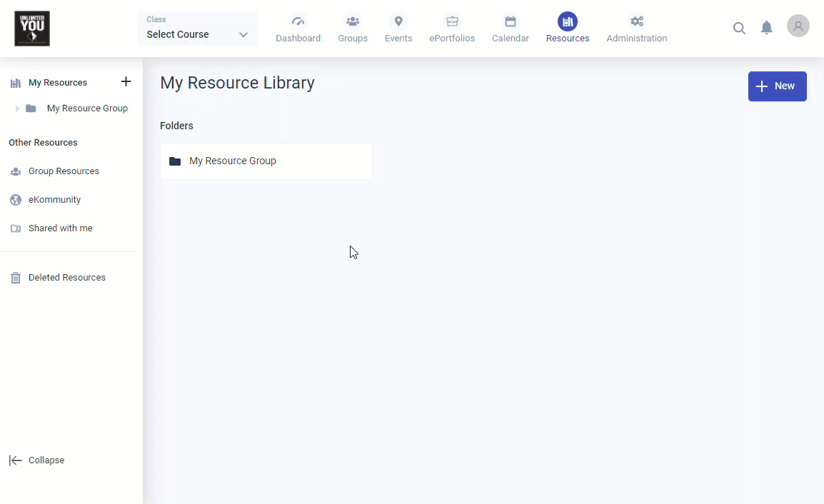Open Group Resources link
The height and width of the screenshot is (504, 824).
(64, 171)
